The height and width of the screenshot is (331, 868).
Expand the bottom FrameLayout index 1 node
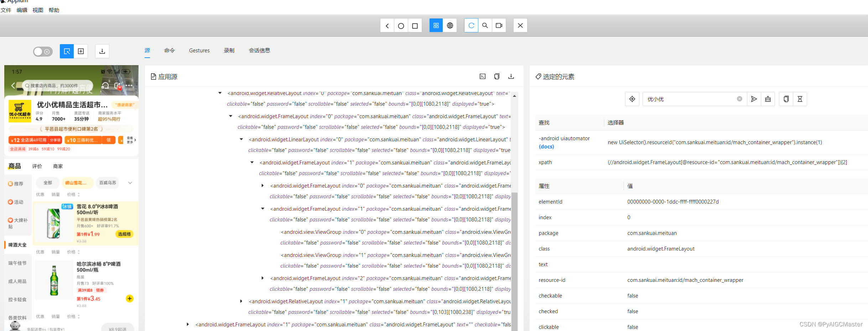point(188,325)
